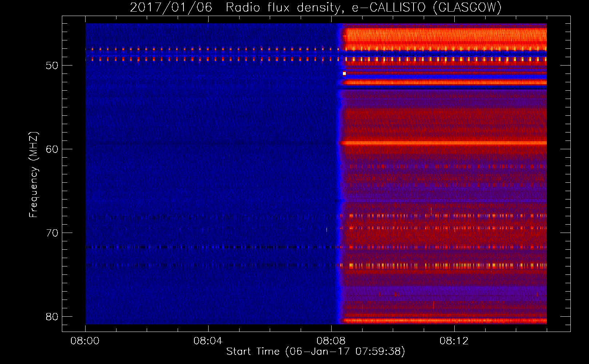Click the 50 frequency tick label
589x364 pixels.
click(52, 66)
